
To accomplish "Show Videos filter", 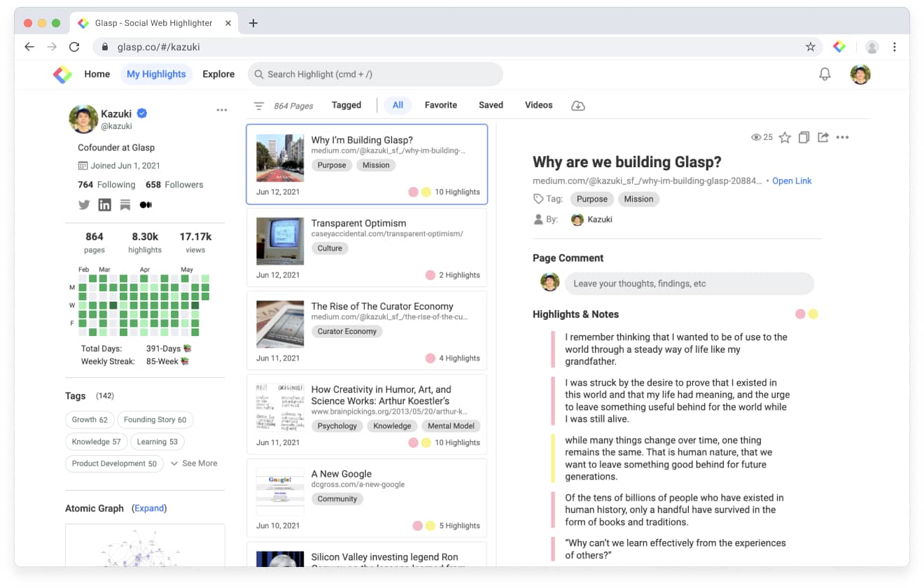I will [x=539, y=105].
